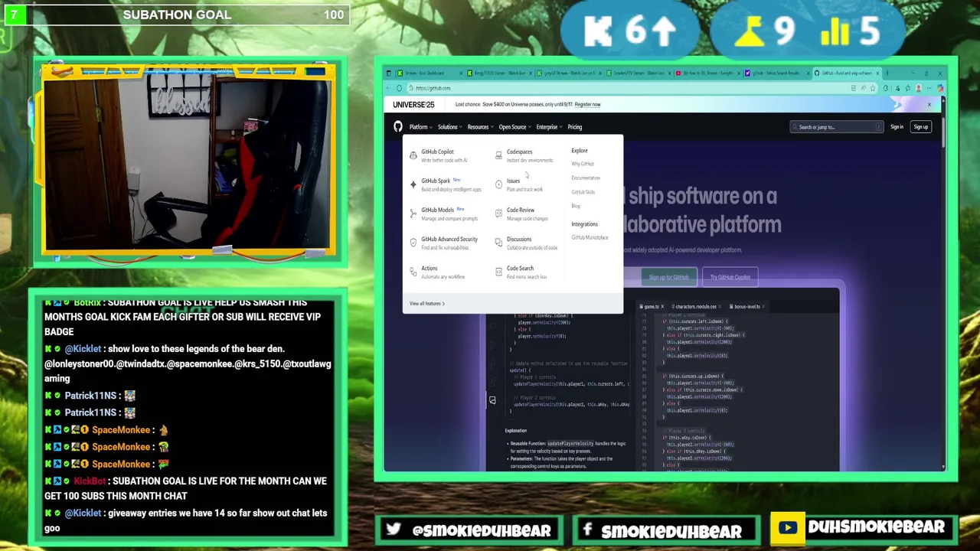Click the Codespaces laptop icon
This screenshot has width=980, height=551.
click(498, 155)
